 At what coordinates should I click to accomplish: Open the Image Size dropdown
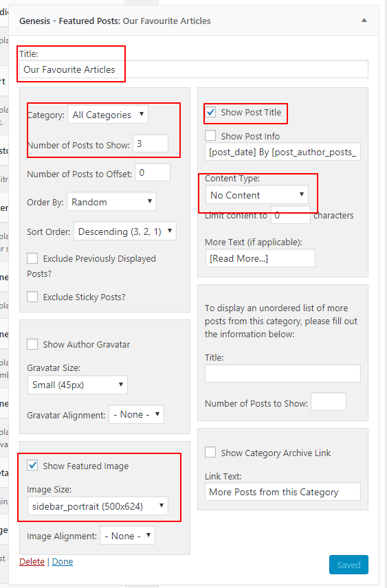click(x=98, y=506)
